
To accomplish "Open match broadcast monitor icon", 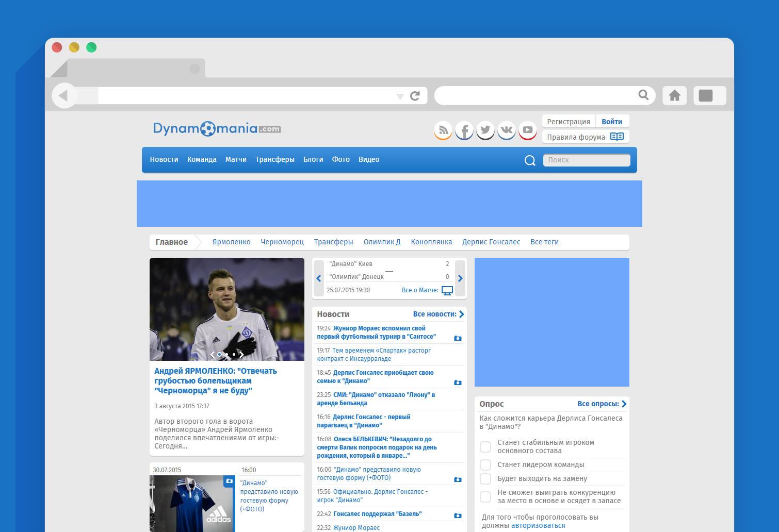I will [447, 291].
